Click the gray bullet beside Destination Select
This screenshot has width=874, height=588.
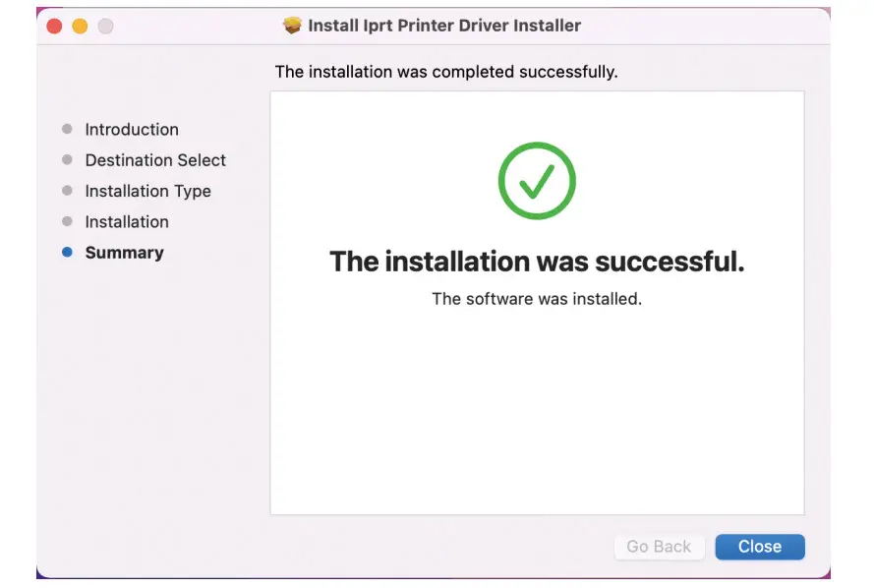[x=67, y=159]
